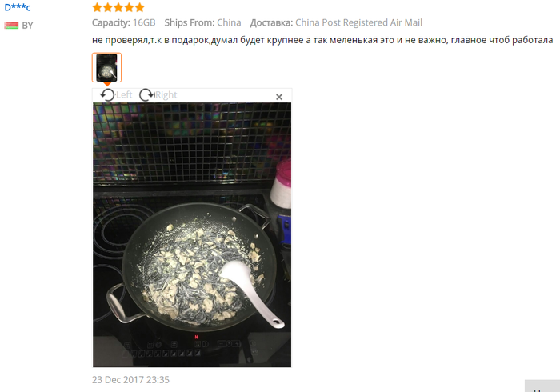Click the Capacity 16GB attribute
Screen dimensions: 560x392
[x=123, y=22]
